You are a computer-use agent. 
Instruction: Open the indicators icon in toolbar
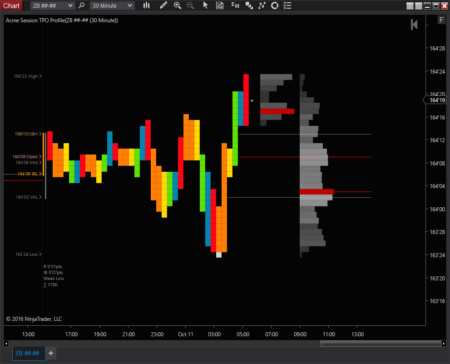(249, 5)
